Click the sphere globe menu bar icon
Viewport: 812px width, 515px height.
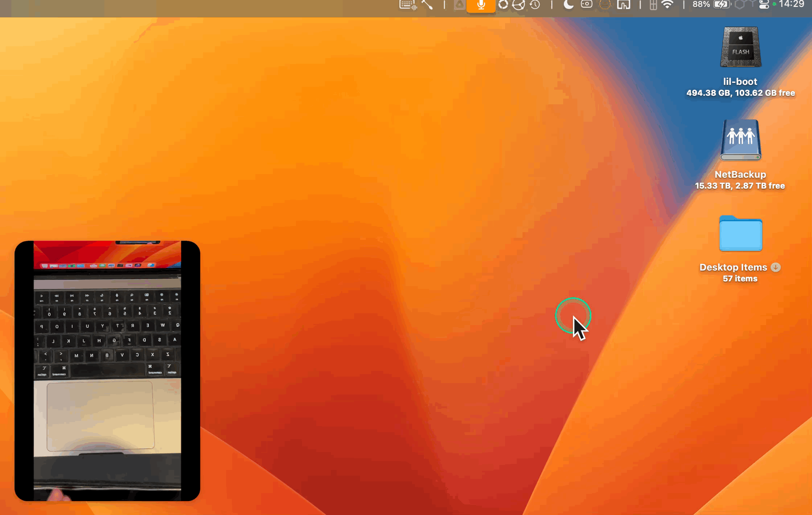(518, 5)
